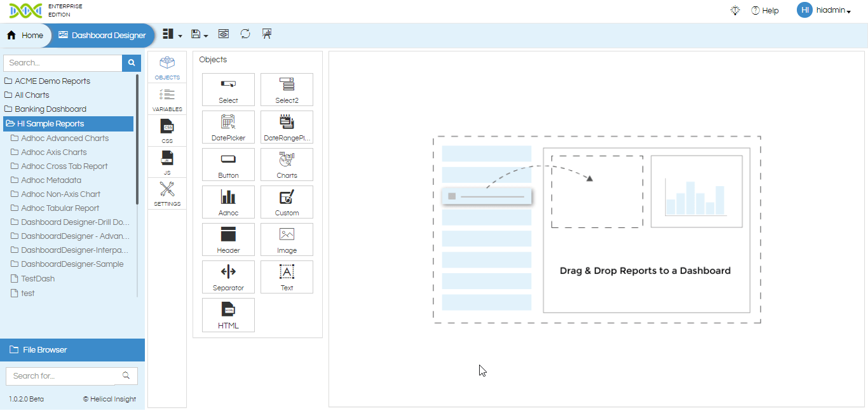This screenshot has height=418, width=868.
Task: Open Adhoc Axis Charts folder
Action: point(49,152)
